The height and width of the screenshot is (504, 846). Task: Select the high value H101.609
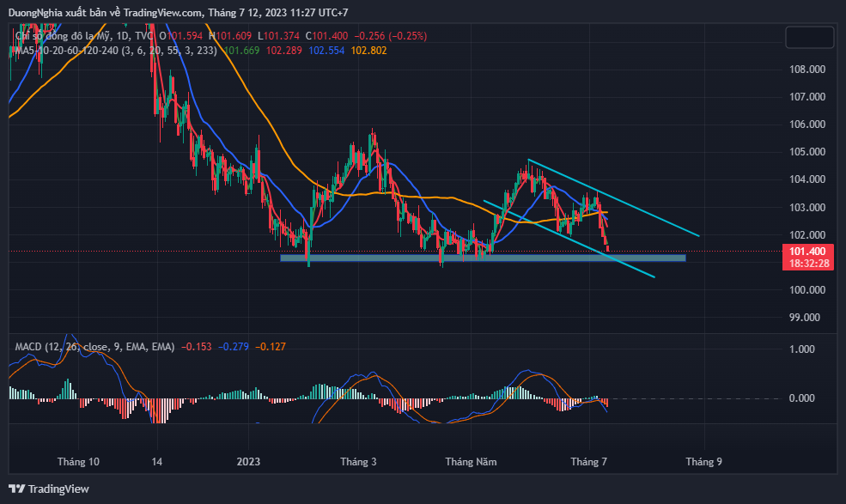230,36
